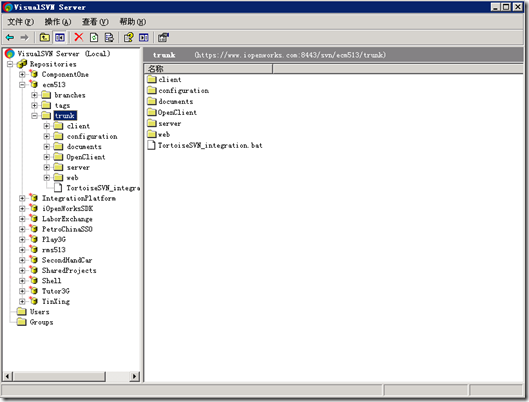The image size is (529, 402).
Task: Select OpenClient folder in right pane
Action: tap(177, 113)
